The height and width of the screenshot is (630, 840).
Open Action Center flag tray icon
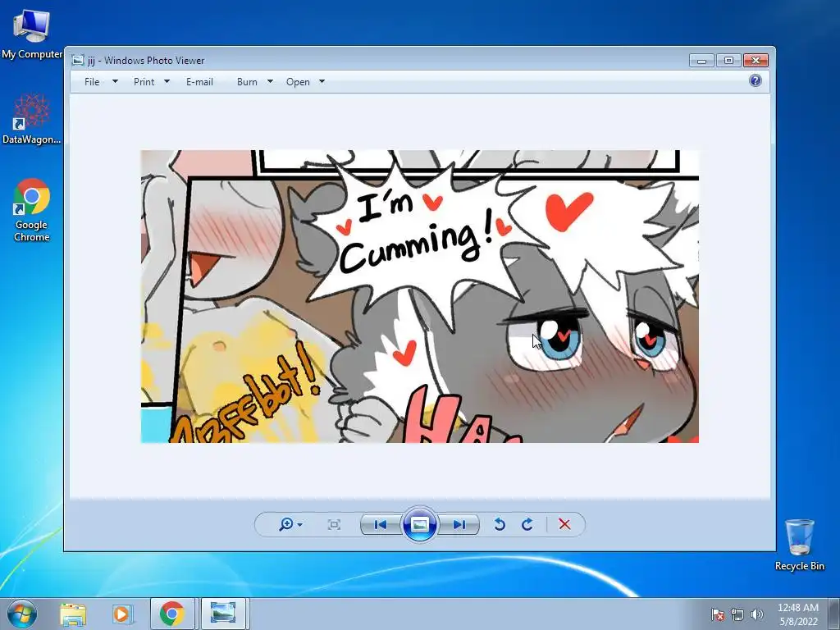point(718,614)
